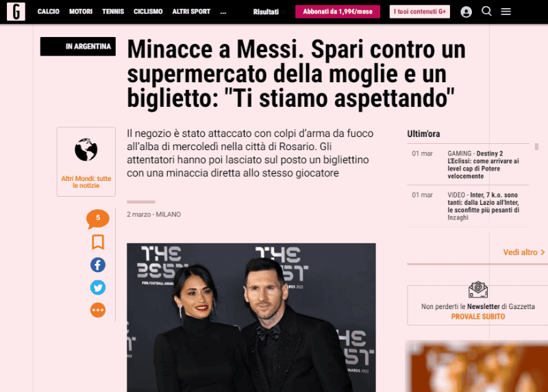Open the user account profile icon
Image resolution: width=548 pixels, height=392 pixels.
[466, 12]
